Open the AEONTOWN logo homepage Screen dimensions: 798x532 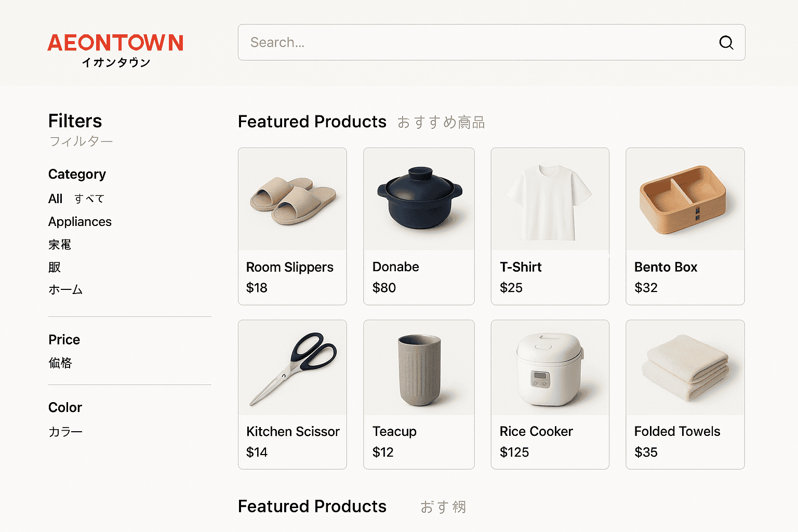[x=115, y=50]
